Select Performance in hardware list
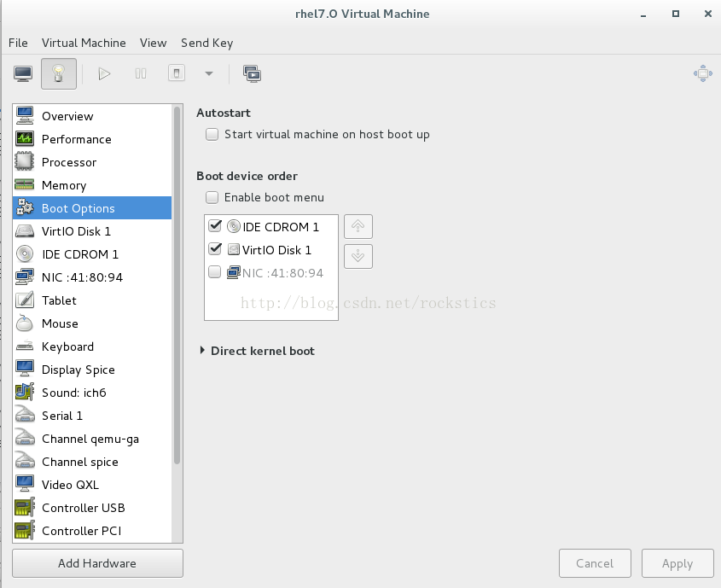 [x=92, y=139]
